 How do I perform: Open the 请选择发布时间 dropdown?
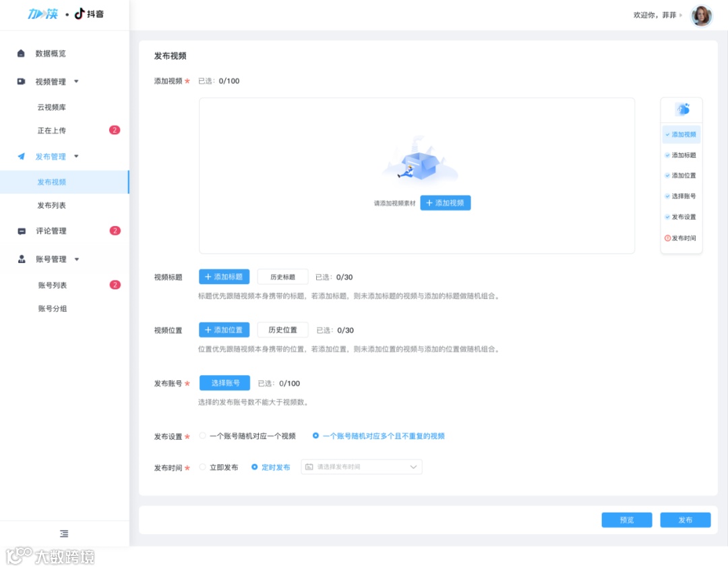pyautogui.click(x=362, y=467)
